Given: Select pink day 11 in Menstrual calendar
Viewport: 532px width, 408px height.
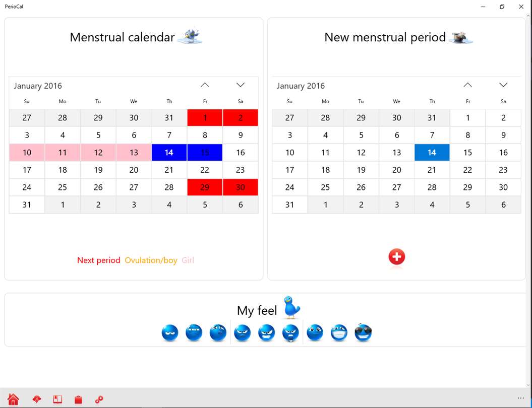Looking at the screenshot, I should (63, 153).
